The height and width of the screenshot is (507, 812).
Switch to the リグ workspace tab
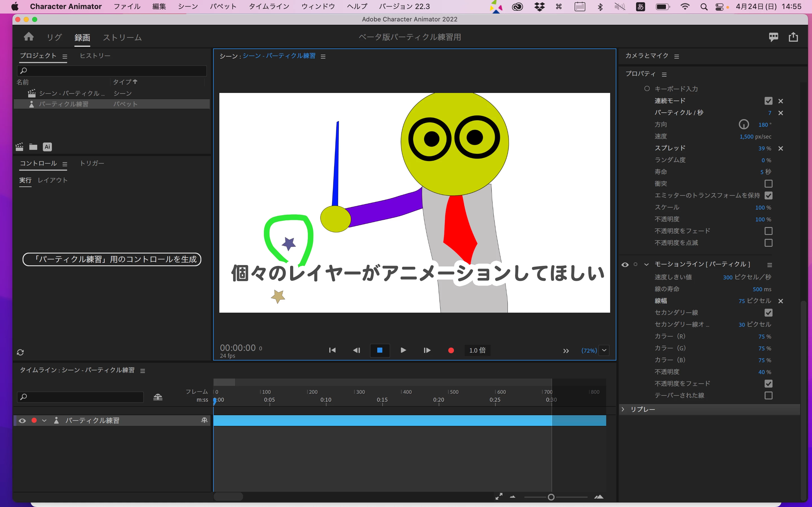point(54,37)
